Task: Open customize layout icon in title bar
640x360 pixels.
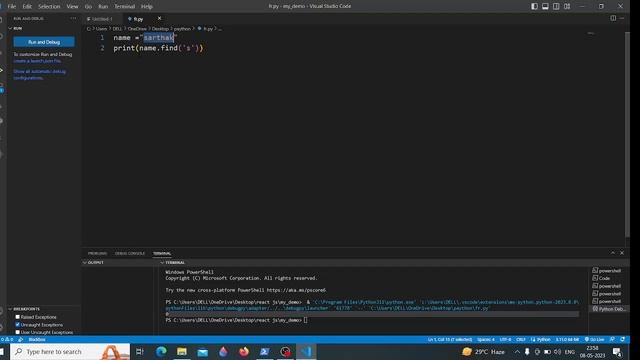Action: click(567, 6)
